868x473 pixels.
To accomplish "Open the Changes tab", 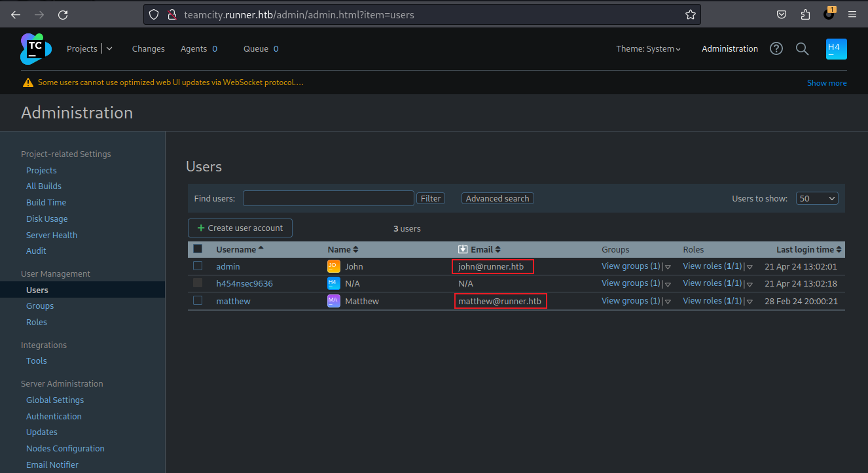I will [x=149, y=48].
